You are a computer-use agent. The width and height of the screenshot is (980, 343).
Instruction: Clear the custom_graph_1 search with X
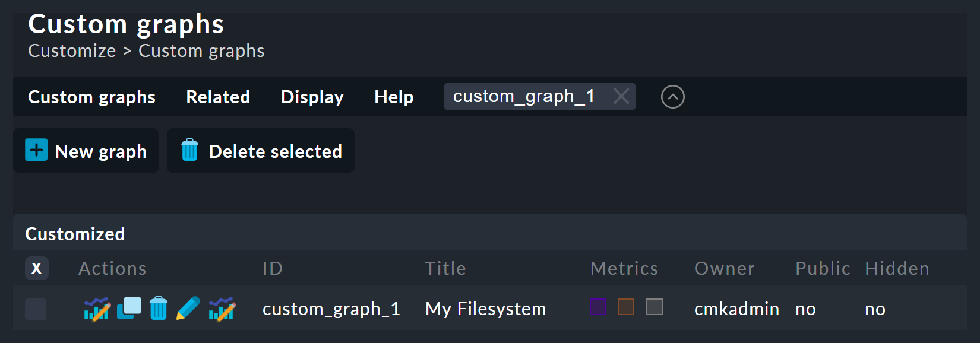pos(621,96)
